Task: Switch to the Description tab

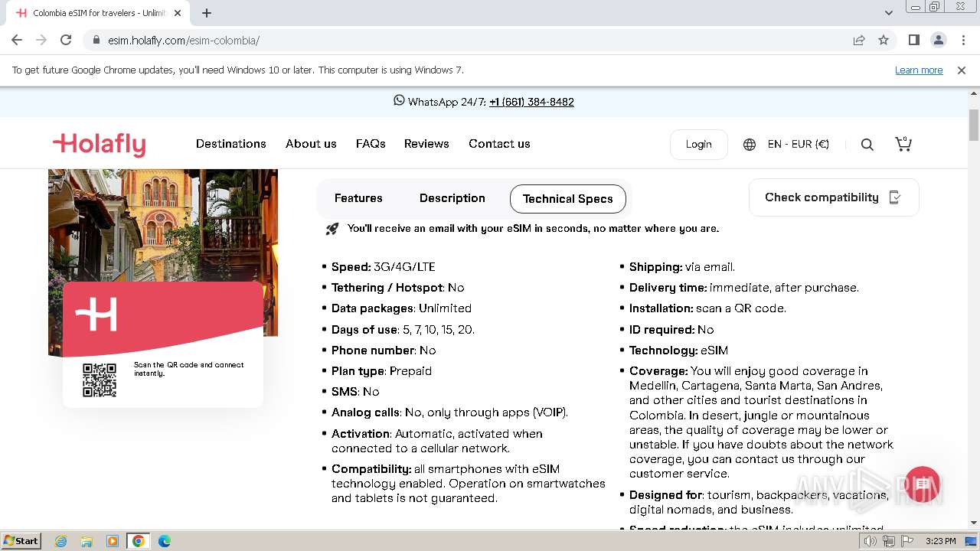Action: point(452,198)
